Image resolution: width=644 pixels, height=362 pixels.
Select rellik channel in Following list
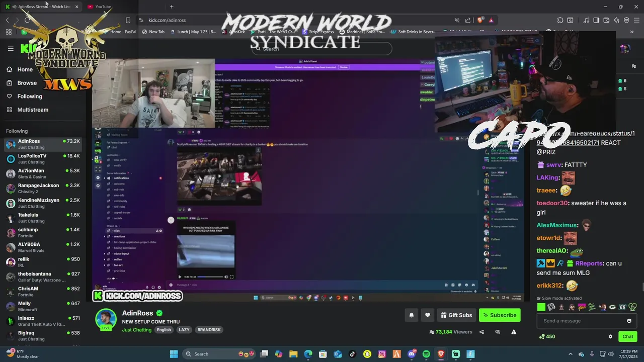click(x=43, y=262)
